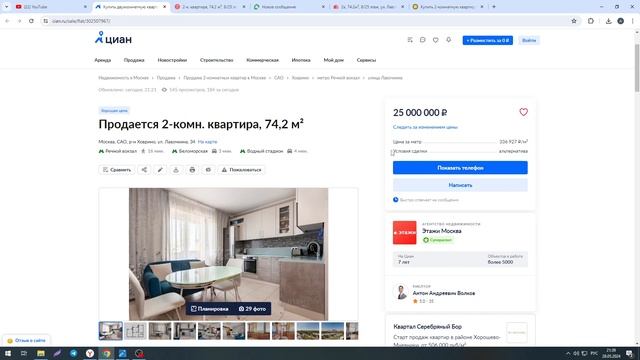Click the pencil note icon

coord(160,170)
